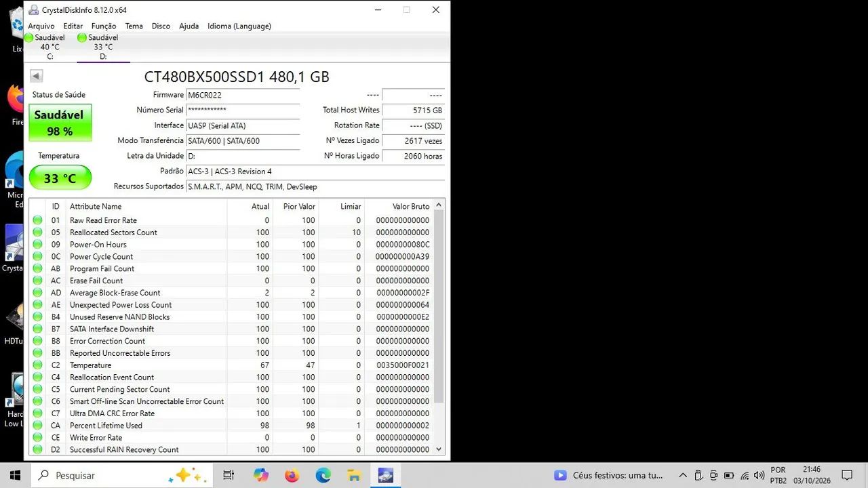The height and width of the screenshot is (488, 868).
Task: Click the 33 °C temperature button
Action: [x=60, y=178]
